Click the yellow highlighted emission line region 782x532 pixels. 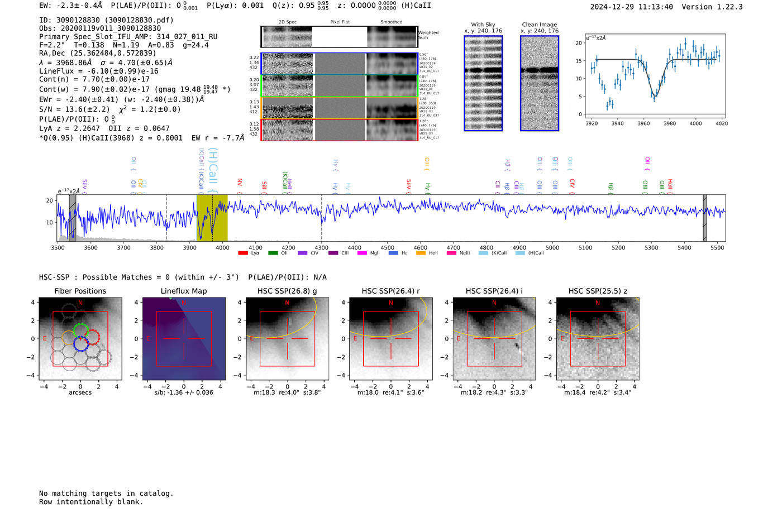coord(212,218)
